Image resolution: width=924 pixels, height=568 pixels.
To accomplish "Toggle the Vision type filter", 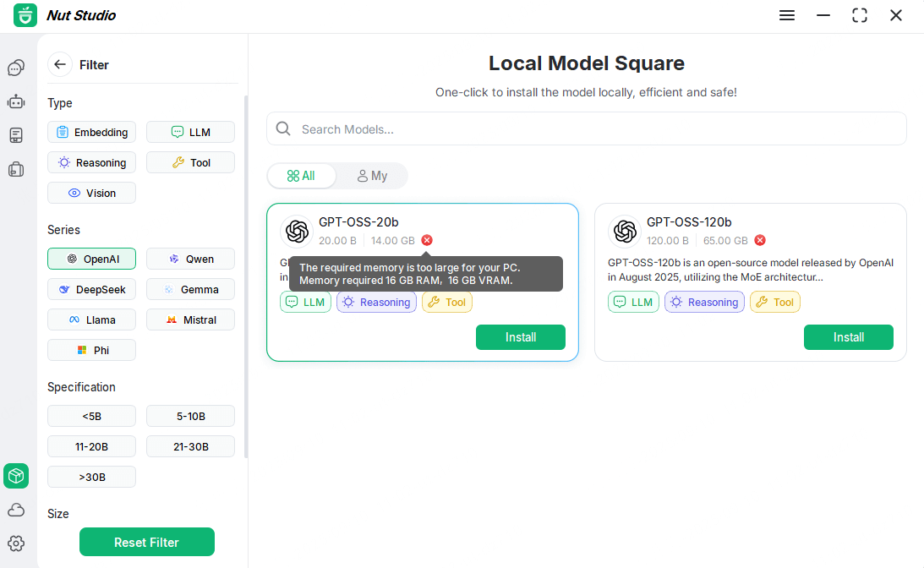I will point(91,194).
